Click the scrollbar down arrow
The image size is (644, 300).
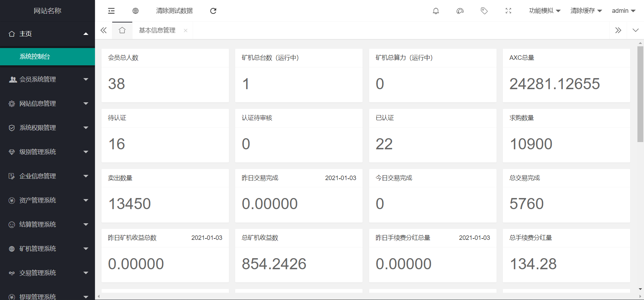point(640,289)
